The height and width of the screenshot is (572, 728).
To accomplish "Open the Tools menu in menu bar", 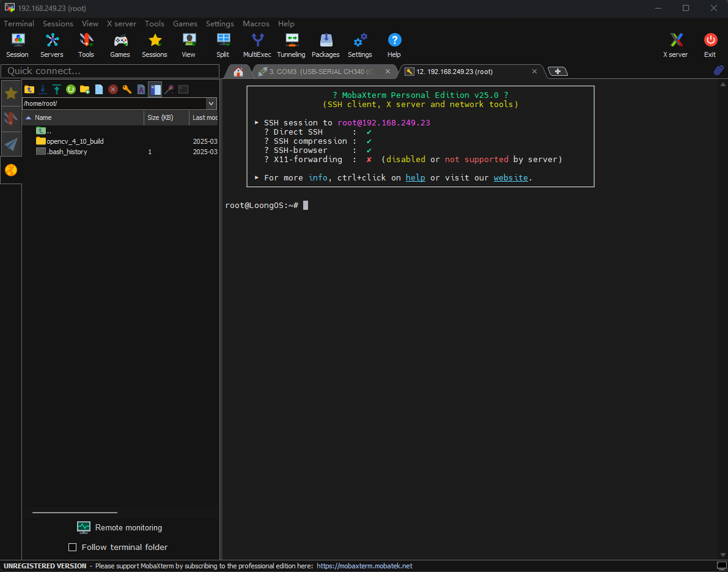I will (155, 24).
